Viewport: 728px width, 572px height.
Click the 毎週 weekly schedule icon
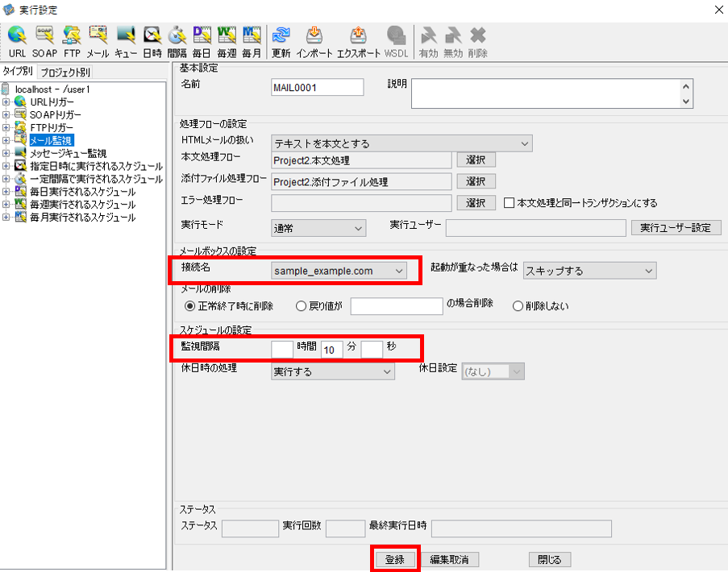[x=227, y=42]
